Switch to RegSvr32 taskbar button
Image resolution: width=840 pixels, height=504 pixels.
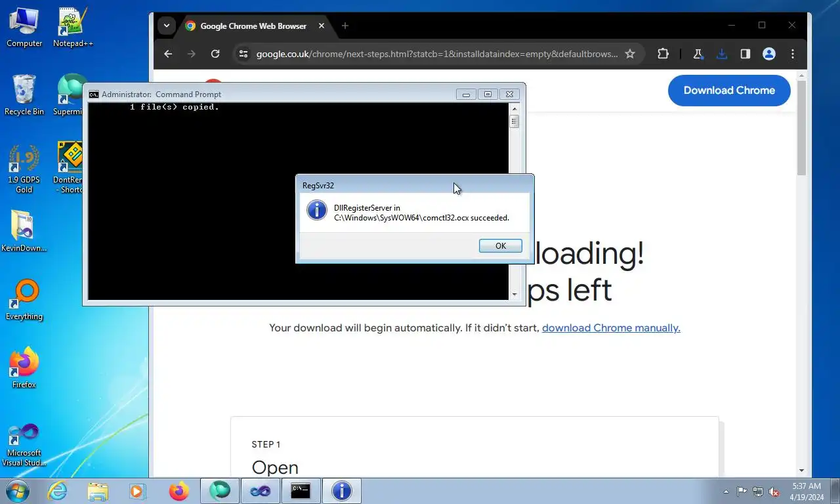341,491
